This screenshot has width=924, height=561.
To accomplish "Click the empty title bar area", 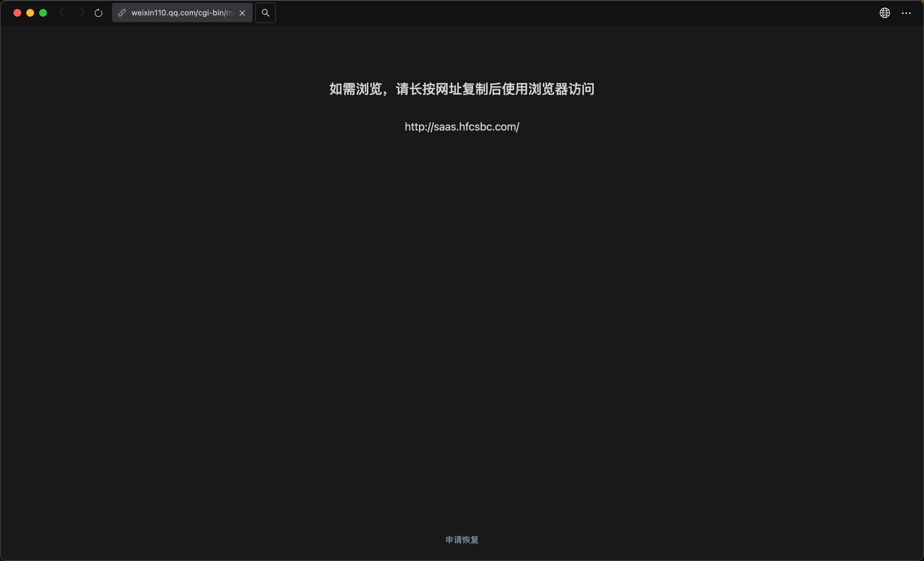I will click(x=562, y=13).
